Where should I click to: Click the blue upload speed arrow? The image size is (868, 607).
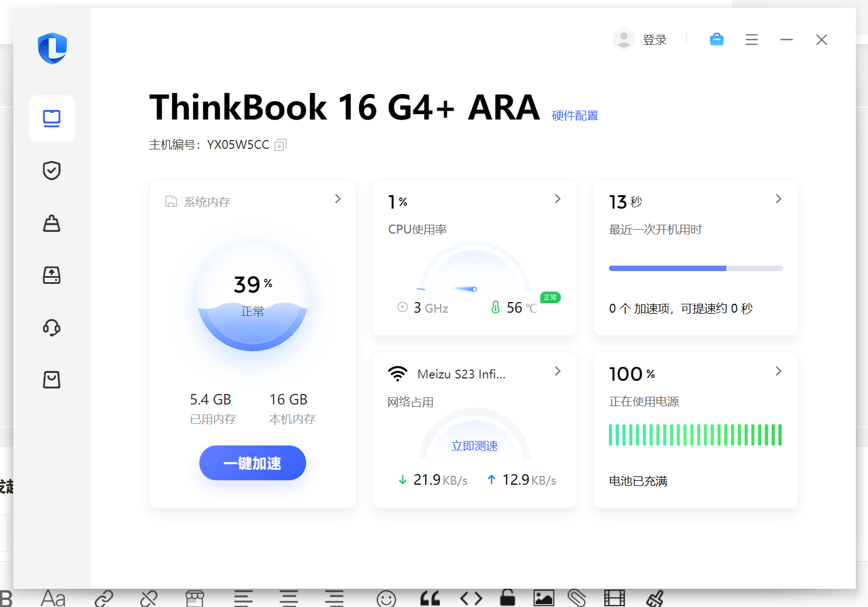(491, 480)
